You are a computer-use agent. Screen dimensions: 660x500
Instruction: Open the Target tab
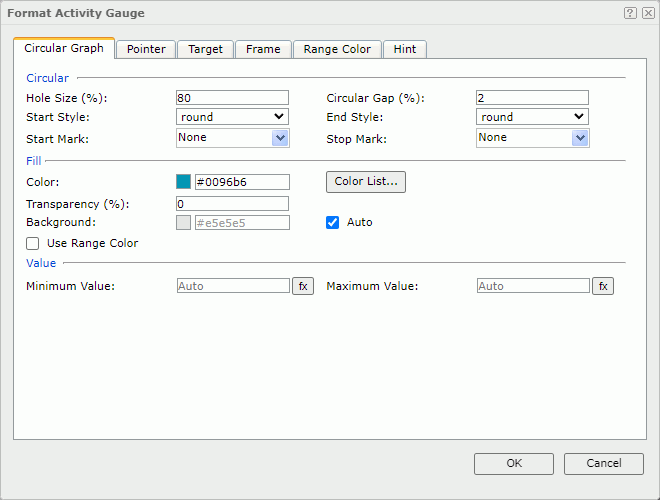coord(205,49)
